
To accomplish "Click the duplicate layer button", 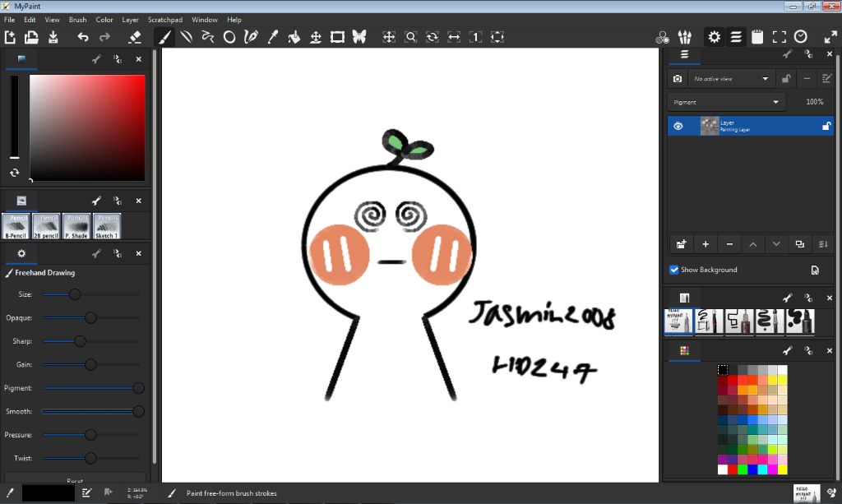I will click(x=799, y=244).
